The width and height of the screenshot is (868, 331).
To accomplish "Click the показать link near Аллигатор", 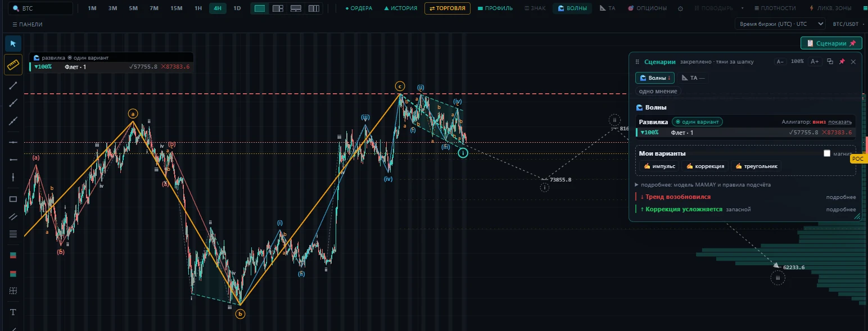I will pos(840,122).
